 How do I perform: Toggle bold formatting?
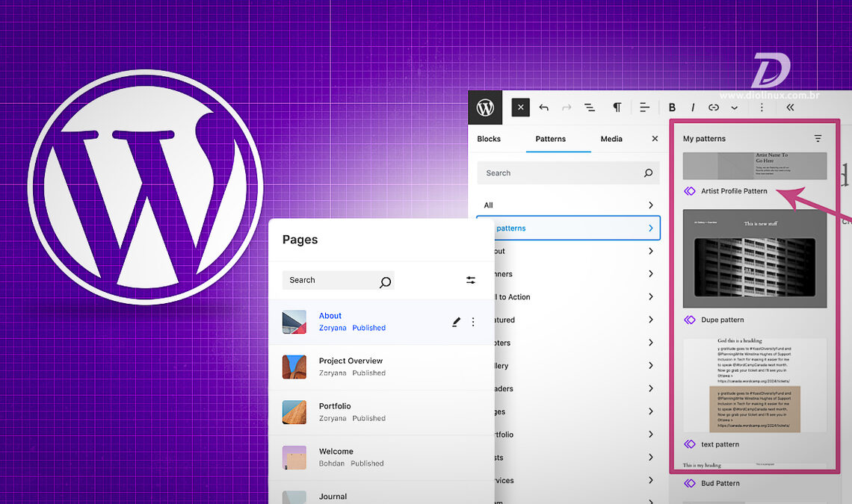pyautogui.click(x=672, y=108)
